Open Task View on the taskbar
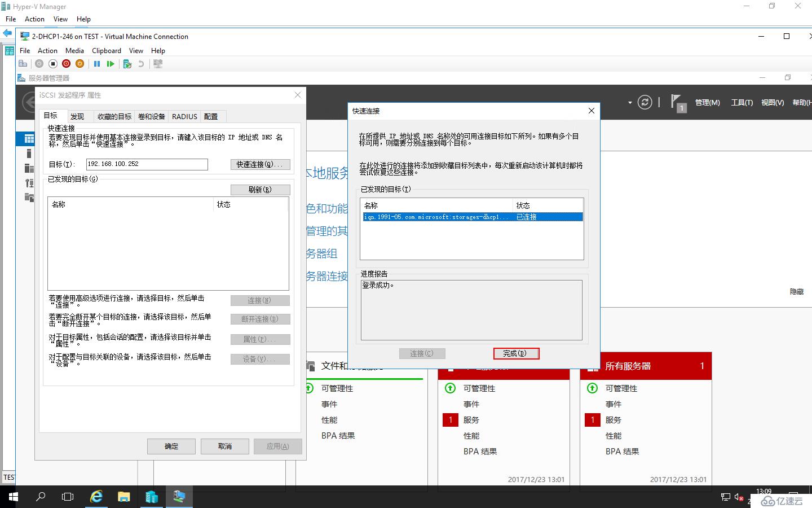 68,497
